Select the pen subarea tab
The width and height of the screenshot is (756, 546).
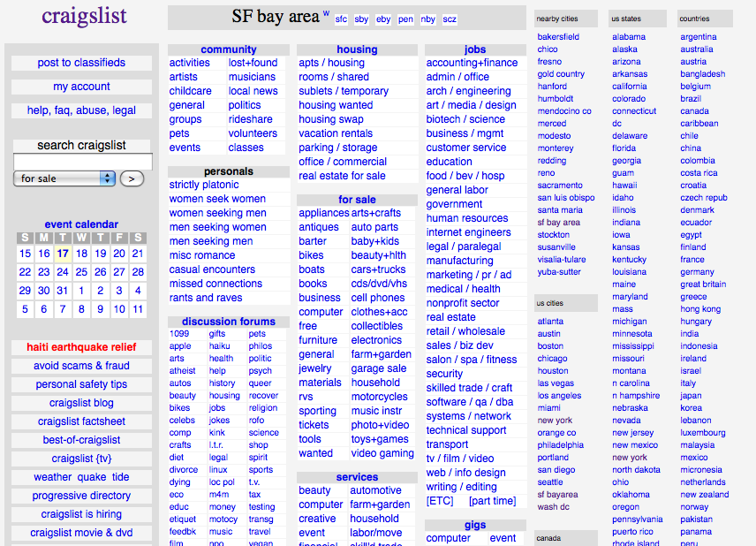click(x=405, y=19)
